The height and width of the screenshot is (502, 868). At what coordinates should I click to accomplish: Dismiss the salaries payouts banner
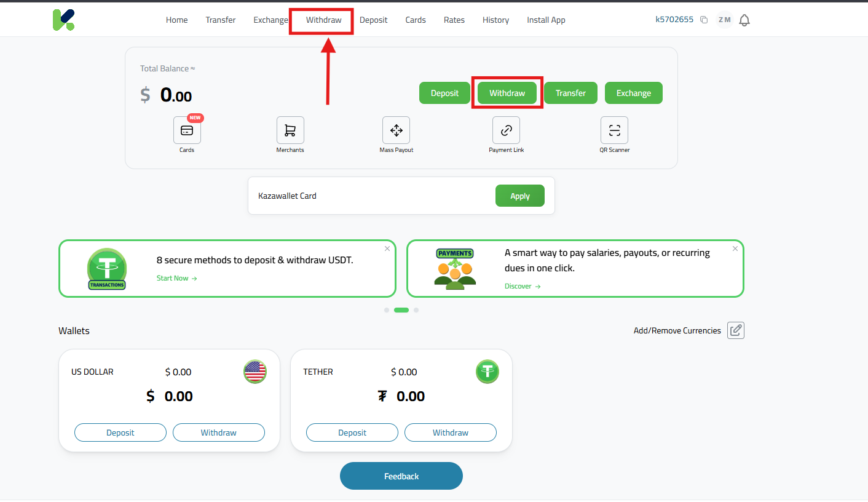[x=735, y=249]
